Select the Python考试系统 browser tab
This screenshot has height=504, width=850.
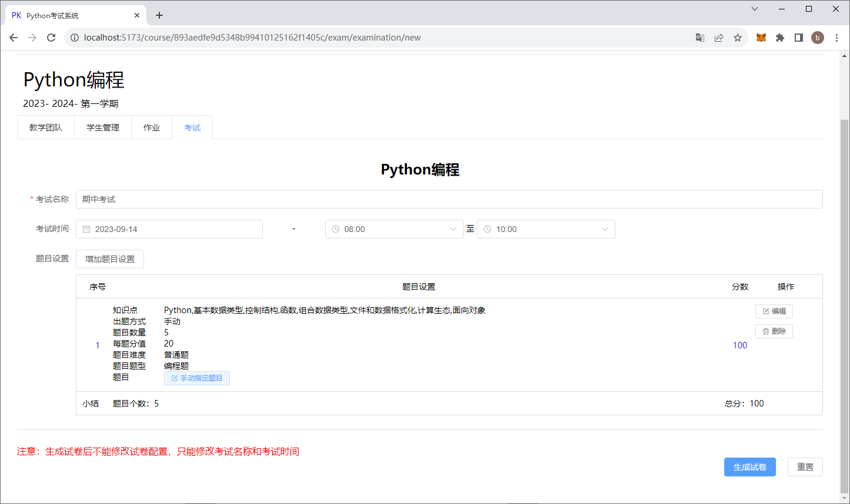coord(75,15)
